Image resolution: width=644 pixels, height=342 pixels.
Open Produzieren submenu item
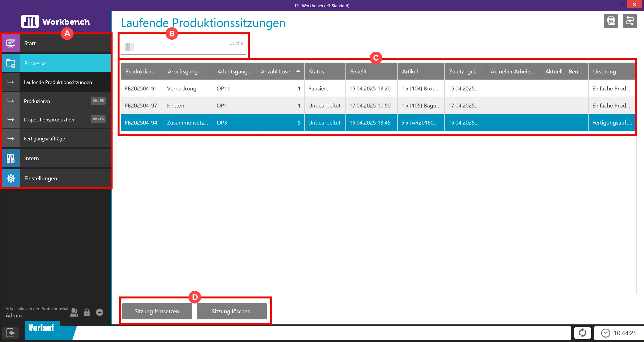[37, 101]
